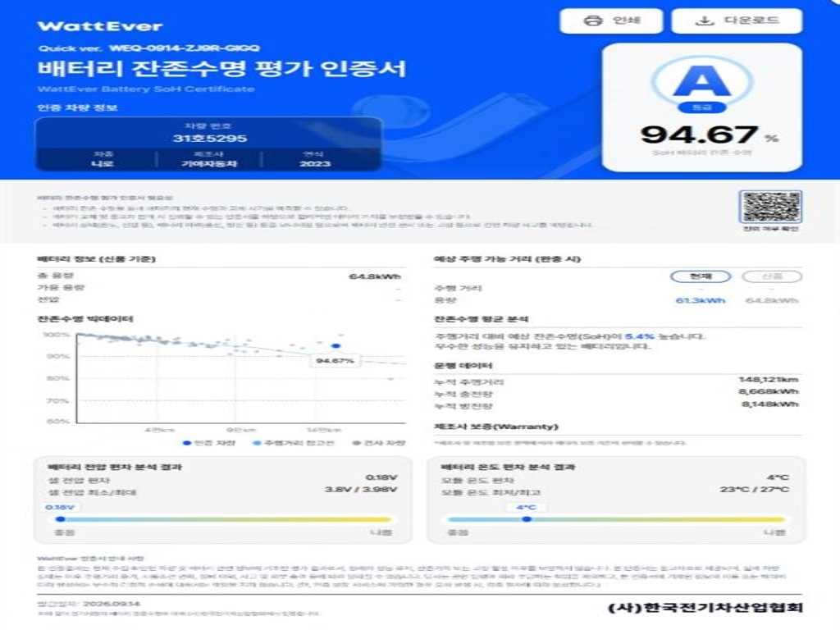Click the 제조사 보증(Warranty) heading
Image resolution: width=840 pixels, height=630 pixels.
pyautogui.click(x=496, y=427)
